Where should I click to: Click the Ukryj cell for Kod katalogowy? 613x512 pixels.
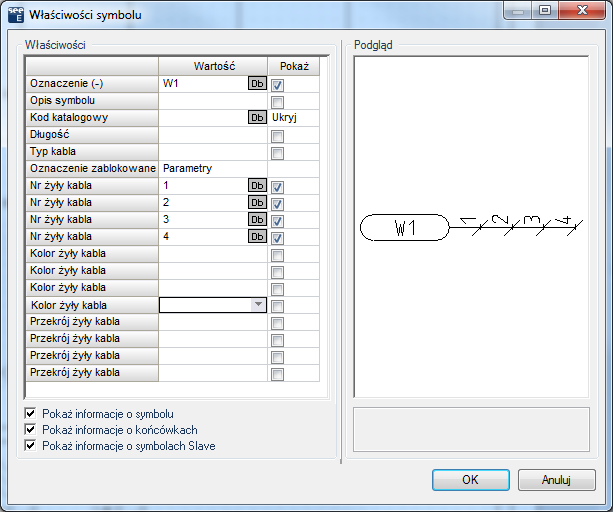(294, 118)
